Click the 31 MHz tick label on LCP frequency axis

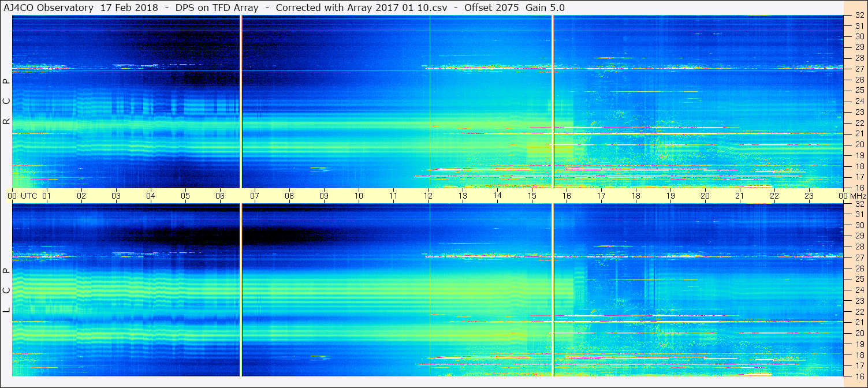coord(859,214)
